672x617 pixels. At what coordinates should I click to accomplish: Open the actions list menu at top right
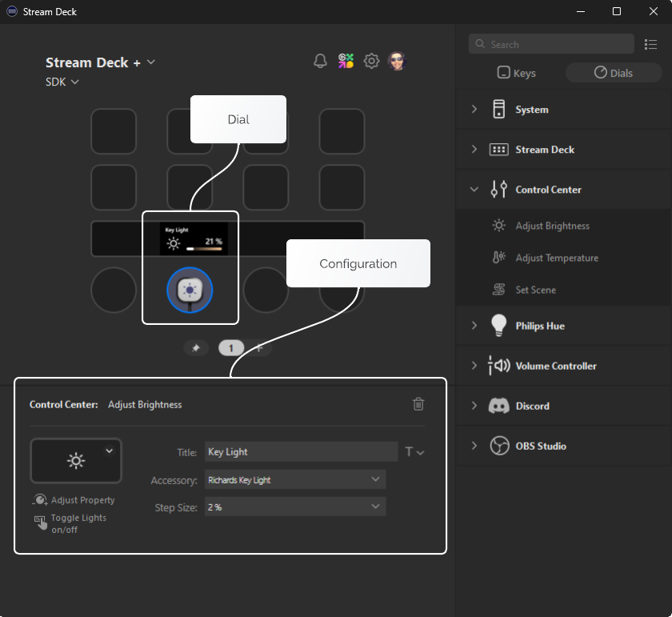pyautogui.click(x=650, y=44)
